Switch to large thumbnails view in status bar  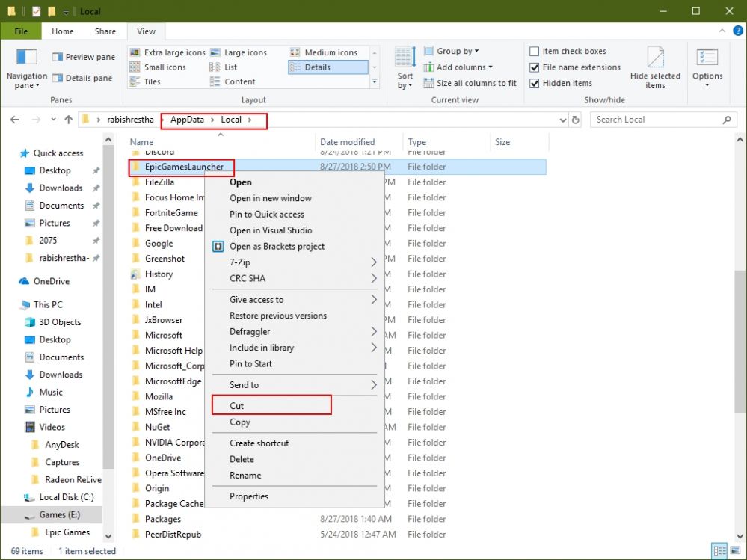(735, 551)
